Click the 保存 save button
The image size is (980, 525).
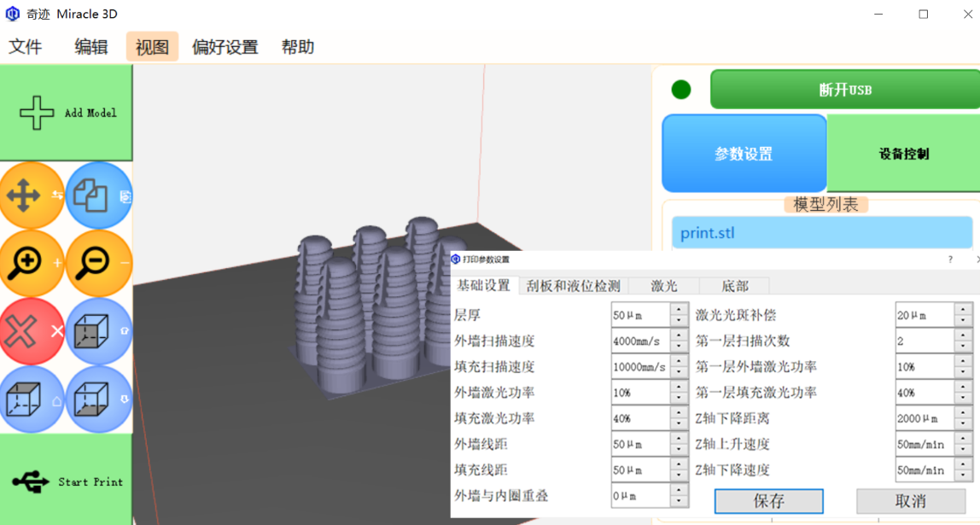[768, 501]
